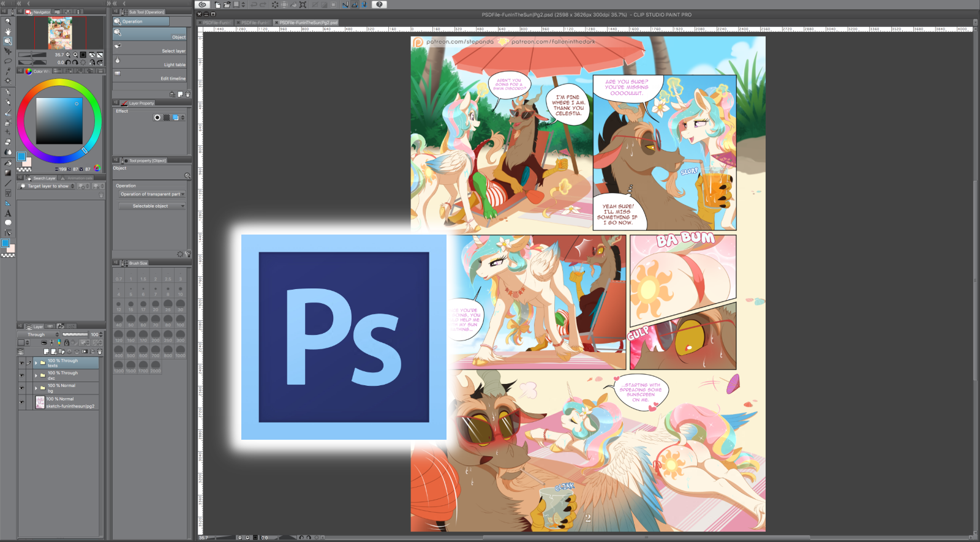Select the Select layer sub tool
This screenshot has width=980, height=542.
[150, 49]
